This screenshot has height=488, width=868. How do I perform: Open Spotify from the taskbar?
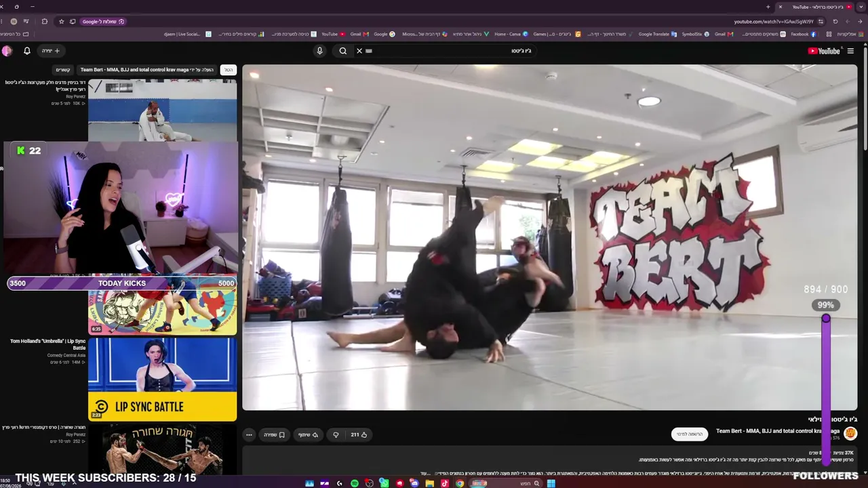(355, 483)
